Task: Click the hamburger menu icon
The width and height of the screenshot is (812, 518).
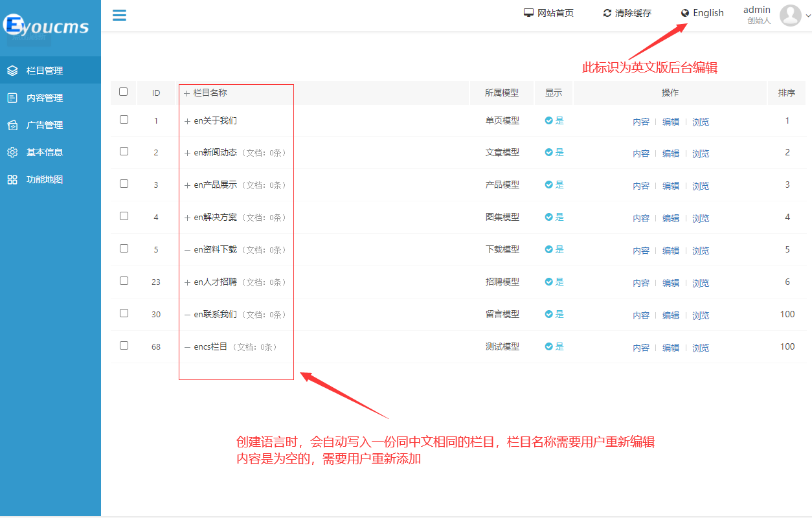Action: coord(119,15)
